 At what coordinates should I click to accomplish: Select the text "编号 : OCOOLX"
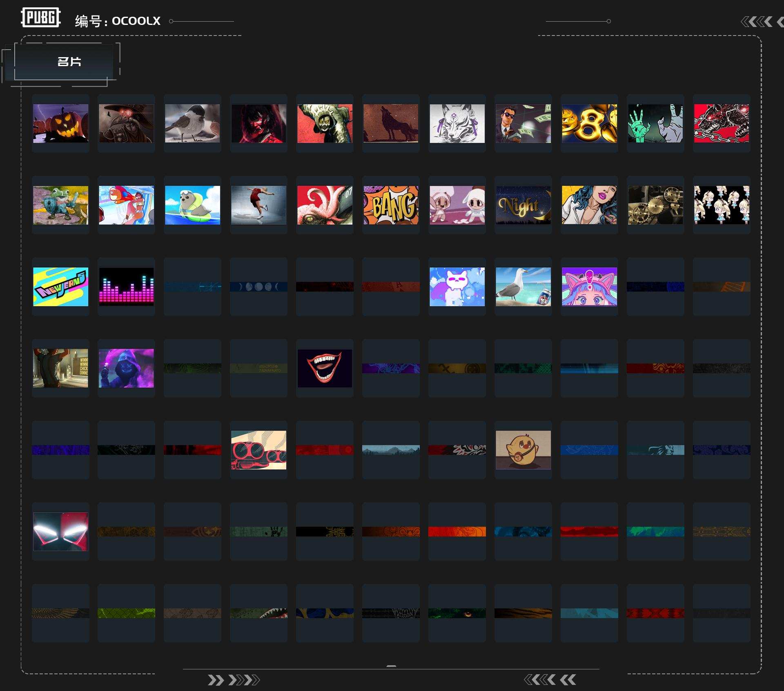click(x=118, y=21)
